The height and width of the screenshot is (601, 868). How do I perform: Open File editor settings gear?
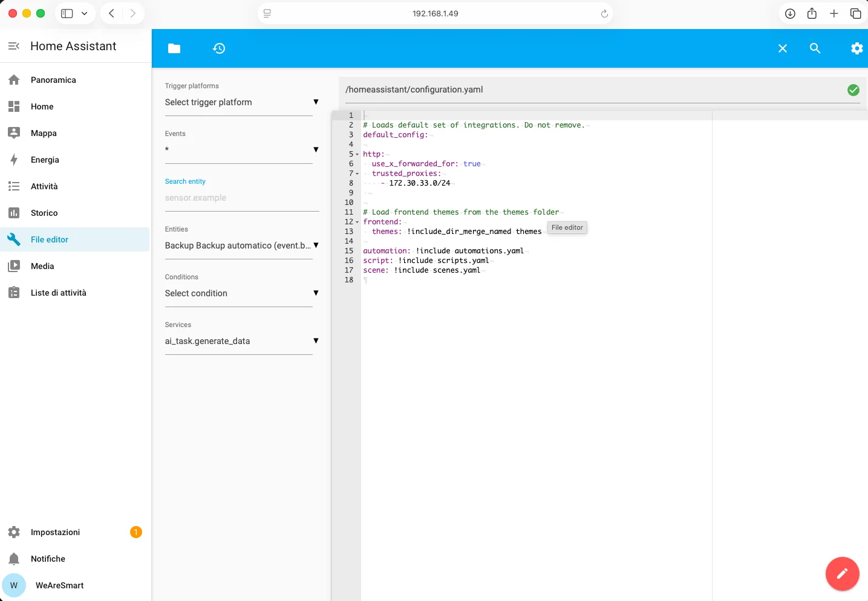857,48
